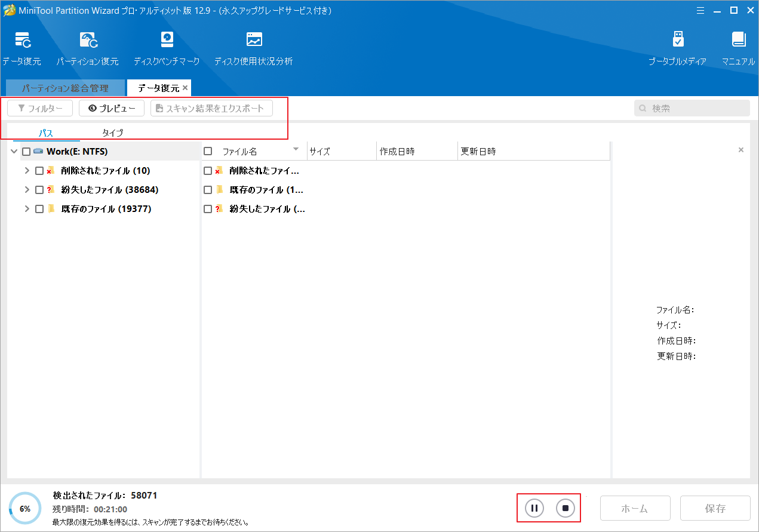Toggle the select-all checkbox in file list header
Image resolution: width=759 pixels, height=532 pixels.
coord(208,152)
